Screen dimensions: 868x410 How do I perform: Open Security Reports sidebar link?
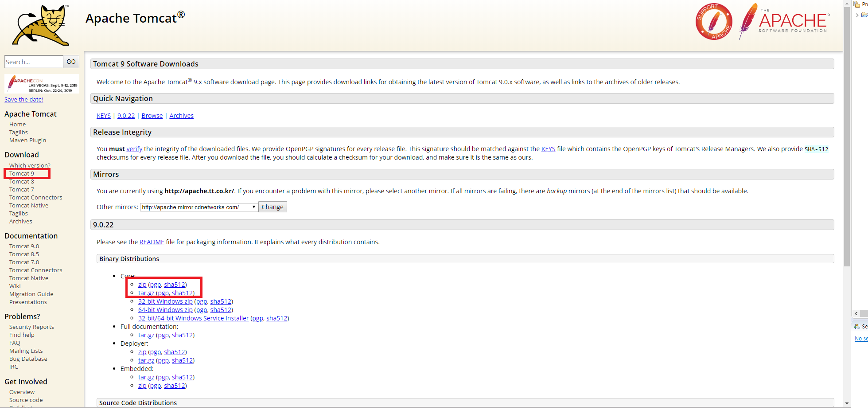click(x=31, y=327)
